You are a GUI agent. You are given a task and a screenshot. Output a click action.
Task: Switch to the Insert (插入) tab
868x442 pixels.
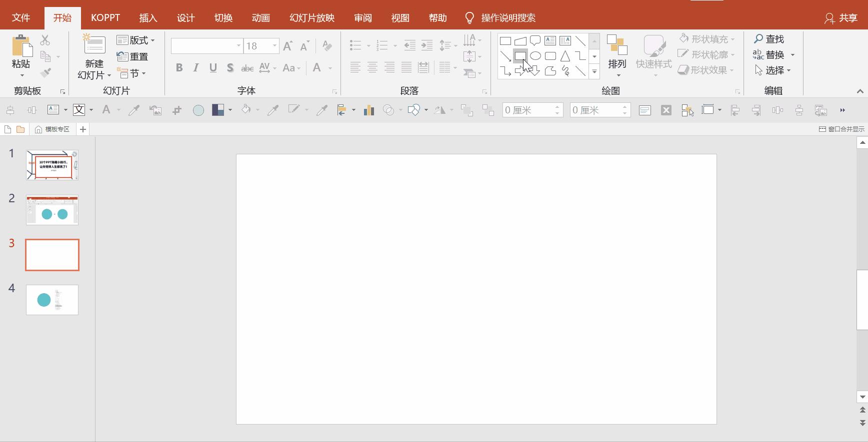[x=148, y=18]
